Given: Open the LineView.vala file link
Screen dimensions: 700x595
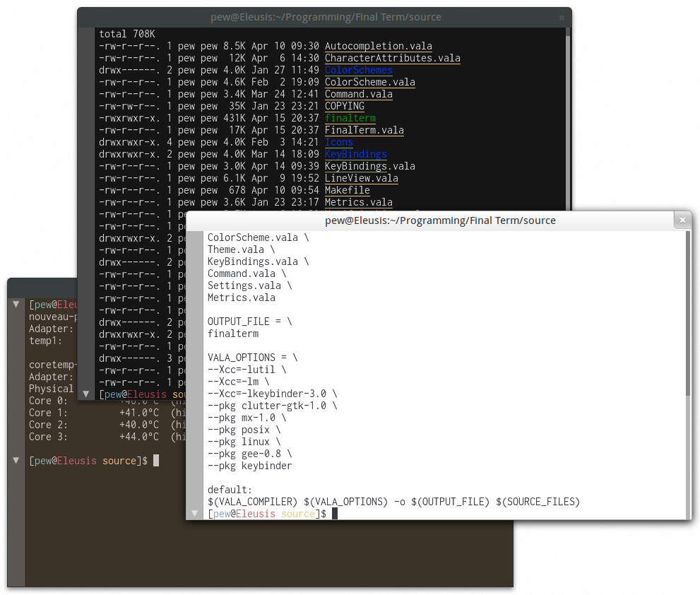Looking at the screenshot, I should click(361, 178).
